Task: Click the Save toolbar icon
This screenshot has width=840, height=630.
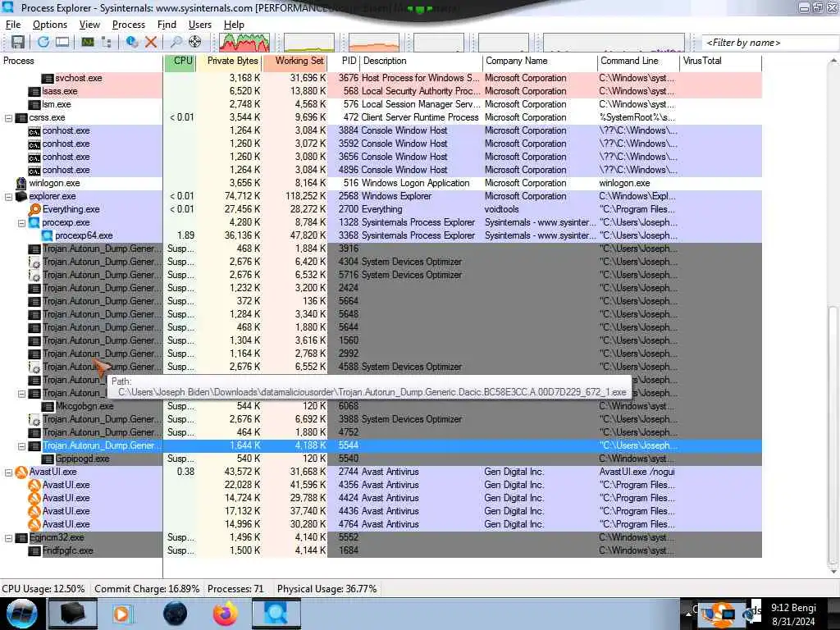Action: point(18,43)
